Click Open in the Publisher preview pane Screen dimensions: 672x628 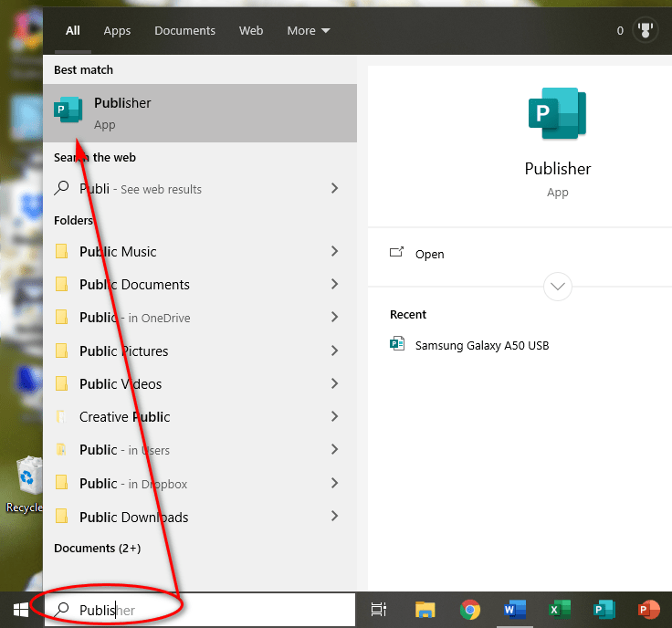pyautogui.click(x=429, y=254)
